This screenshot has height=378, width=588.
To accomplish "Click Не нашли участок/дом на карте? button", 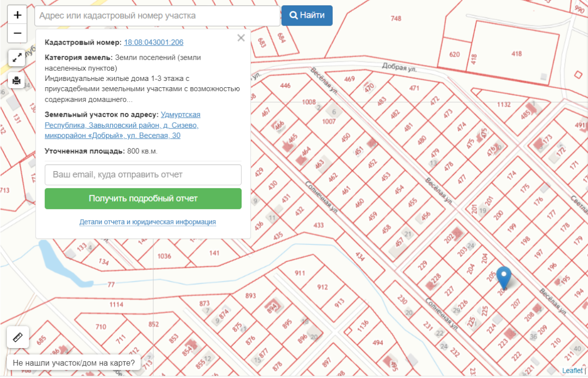I will point(73,363).
